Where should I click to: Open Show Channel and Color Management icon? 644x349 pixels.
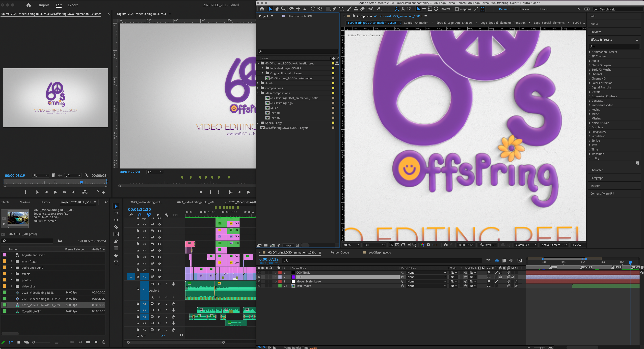click(x=422, y=245)
